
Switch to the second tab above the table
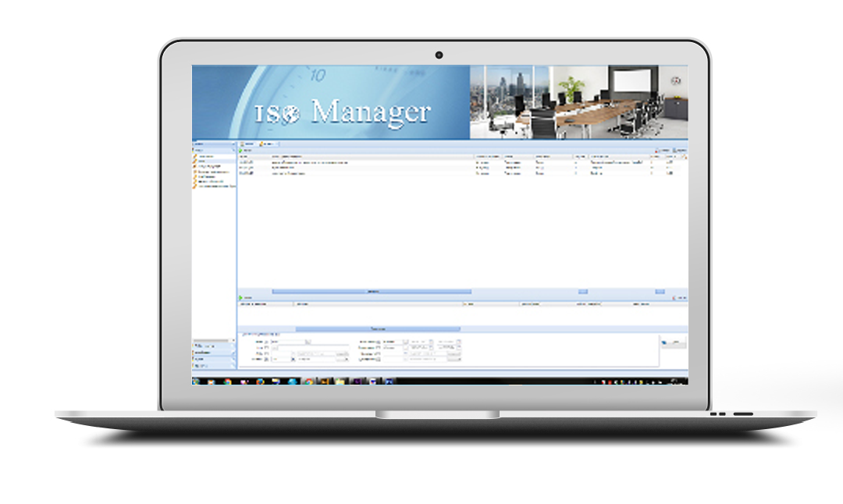pos(270,144)
